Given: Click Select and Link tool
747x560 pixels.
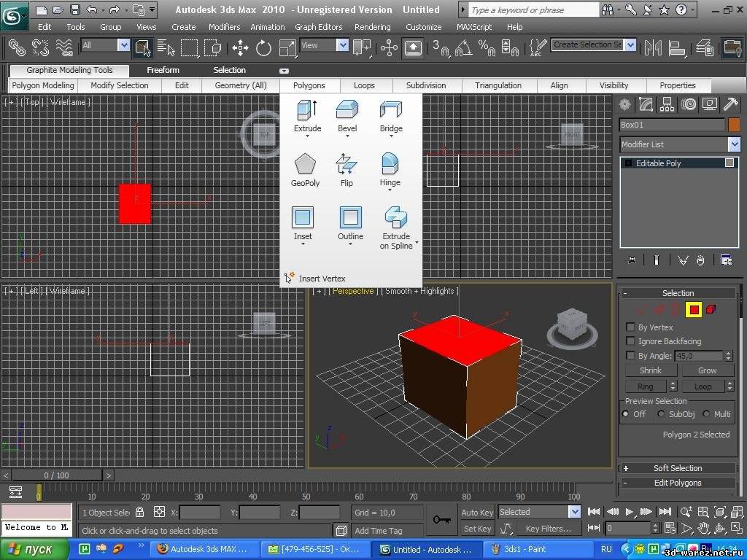Looking at the screenshot, I should (18, 47).
